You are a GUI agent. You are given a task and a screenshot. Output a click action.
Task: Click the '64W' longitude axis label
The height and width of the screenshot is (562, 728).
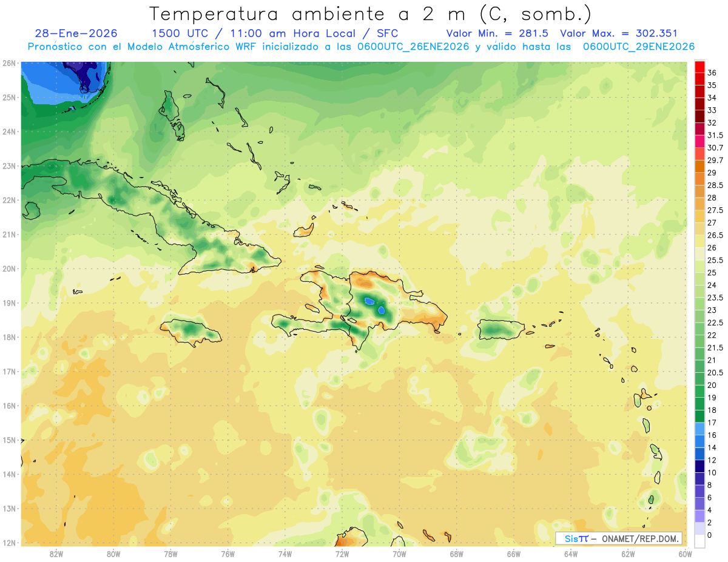571,554
